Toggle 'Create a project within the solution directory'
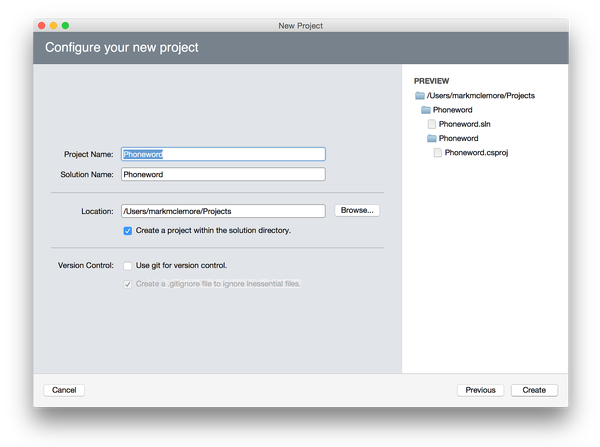Viewport: 600px width, 447px height. point(128,230)
